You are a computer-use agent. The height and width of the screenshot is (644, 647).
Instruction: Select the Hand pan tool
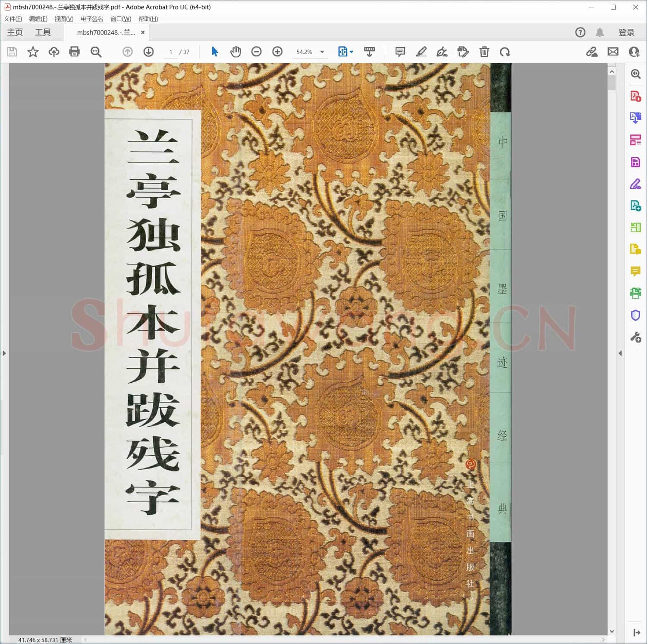pyautogui.click(x=235, y=52)
